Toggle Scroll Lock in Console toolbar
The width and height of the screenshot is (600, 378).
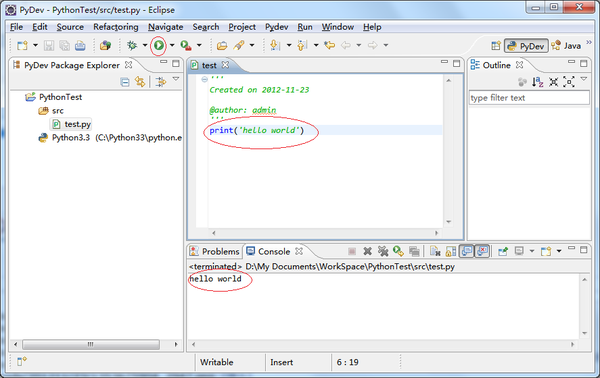(451, 251)
